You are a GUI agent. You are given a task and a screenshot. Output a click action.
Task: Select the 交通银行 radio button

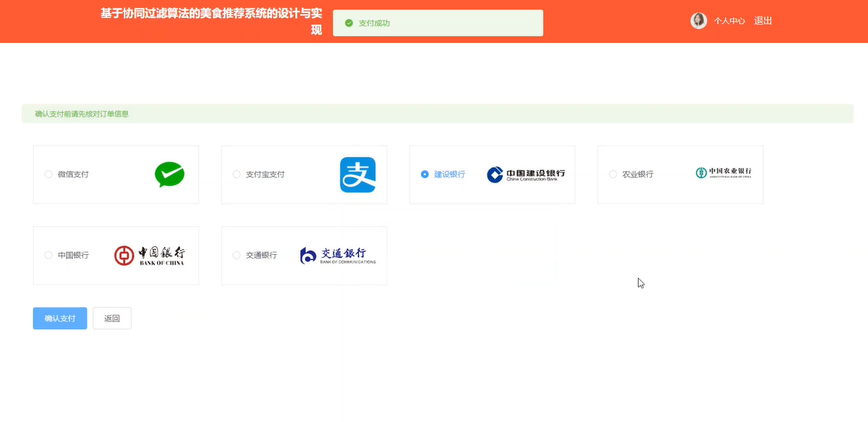point(236,256)
